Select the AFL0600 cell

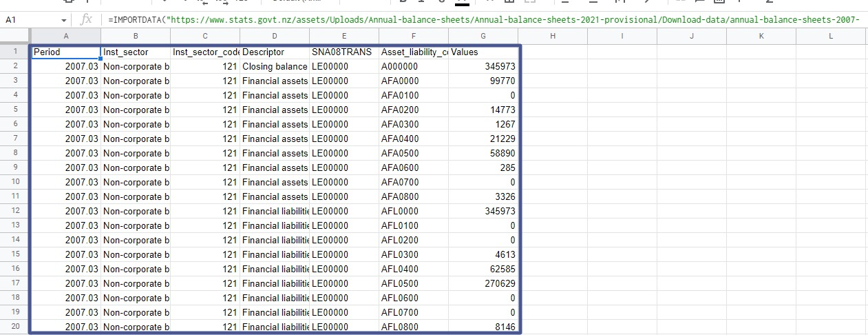click(x=414, y=298)
